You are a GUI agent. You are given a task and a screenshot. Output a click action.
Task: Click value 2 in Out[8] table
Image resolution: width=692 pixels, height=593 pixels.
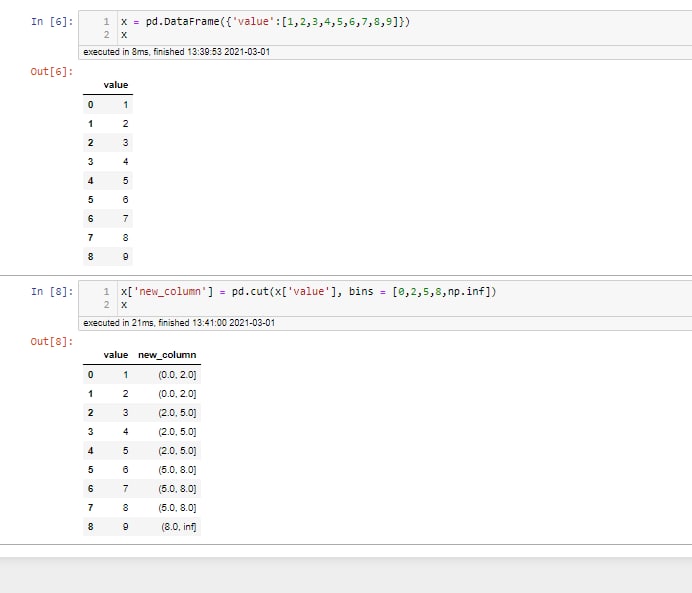pos(125,394)
